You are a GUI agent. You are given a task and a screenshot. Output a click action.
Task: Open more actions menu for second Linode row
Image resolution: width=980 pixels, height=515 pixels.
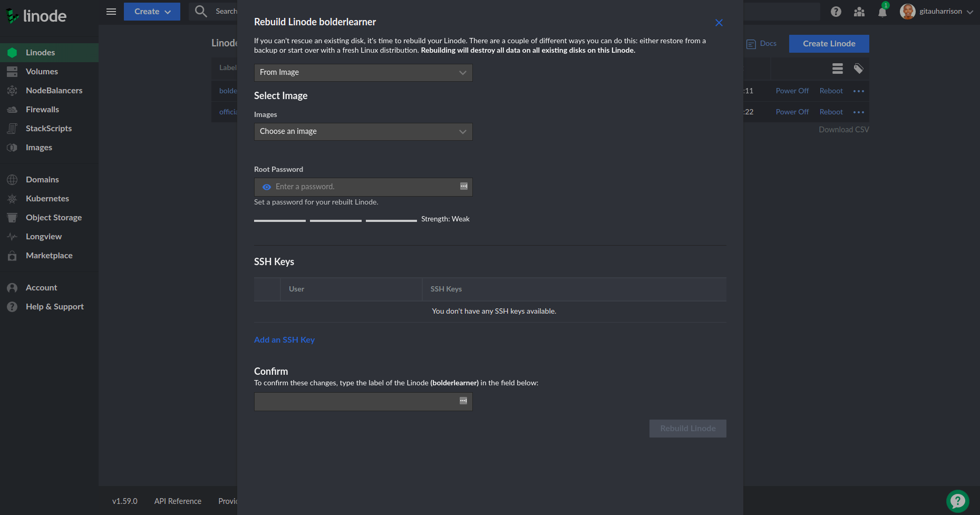click(x=859, y=112)
